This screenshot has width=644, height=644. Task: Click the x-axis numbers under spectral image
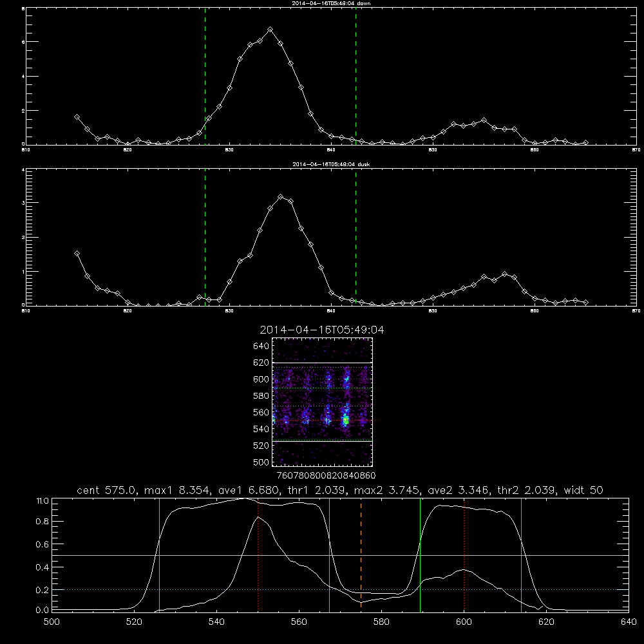click(x=326, y=475)
